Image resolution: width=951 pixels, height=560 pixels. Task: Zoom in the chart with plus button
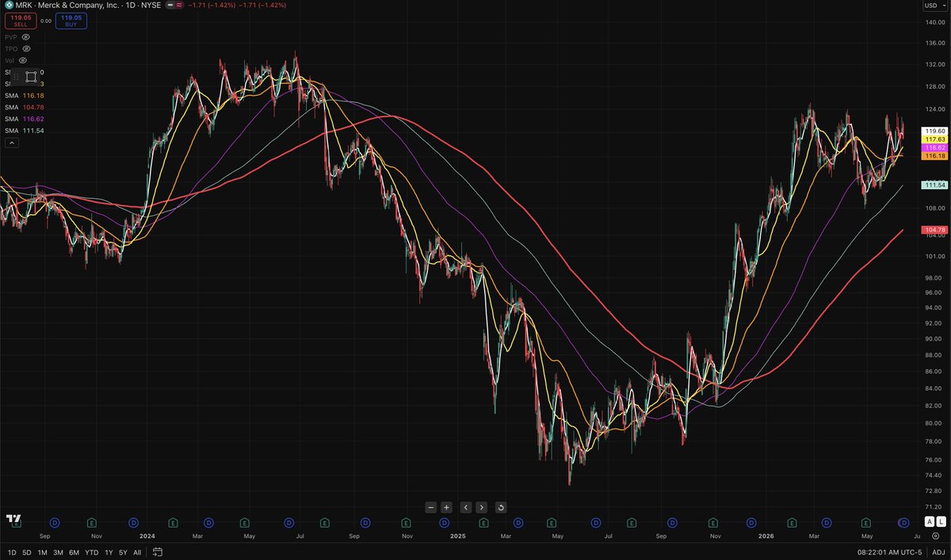(446, 507)
